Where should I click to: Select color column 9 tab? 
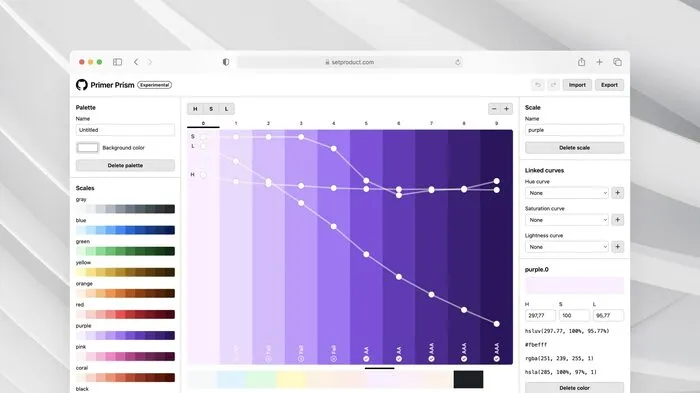coord(496,123)
